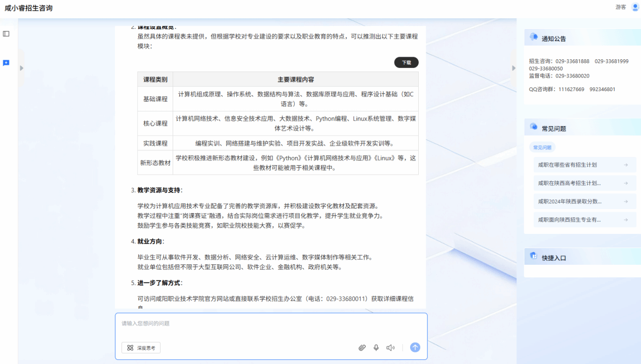Open FAQ 咸职在陕西高考招生计划
The image size is (641, 364).
click(585, 183)
